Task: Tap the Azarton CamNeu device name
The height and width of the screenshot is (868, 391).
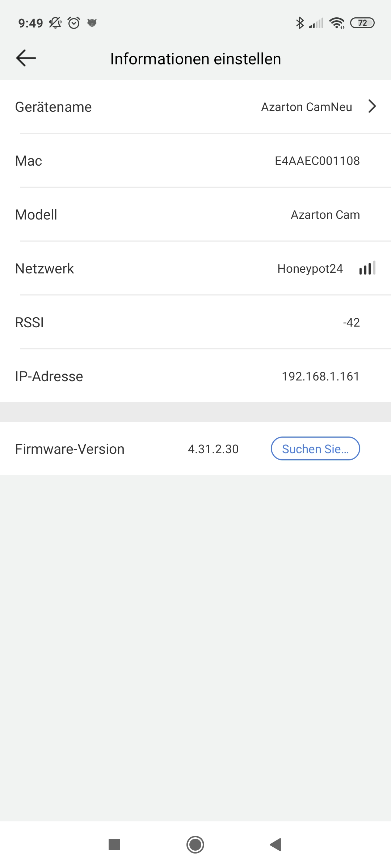Action: (306, 107)
